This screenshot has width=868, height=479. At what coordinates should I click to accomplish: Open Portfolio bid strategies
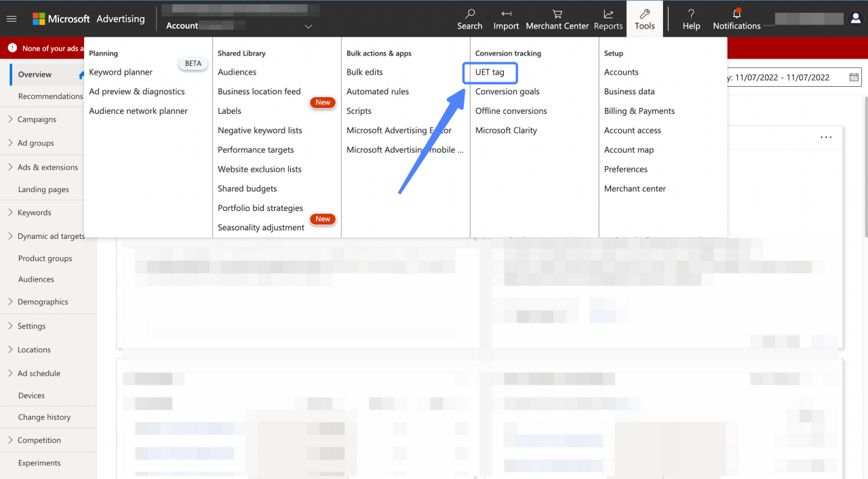pyautogui.click(x=260, y=208)
